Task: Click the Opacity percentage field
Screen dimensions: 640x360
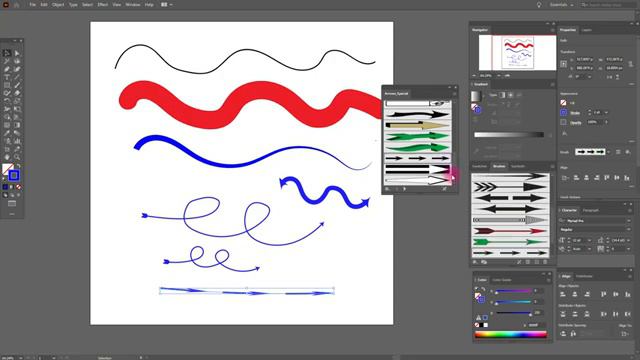Action: coord(595,122)
